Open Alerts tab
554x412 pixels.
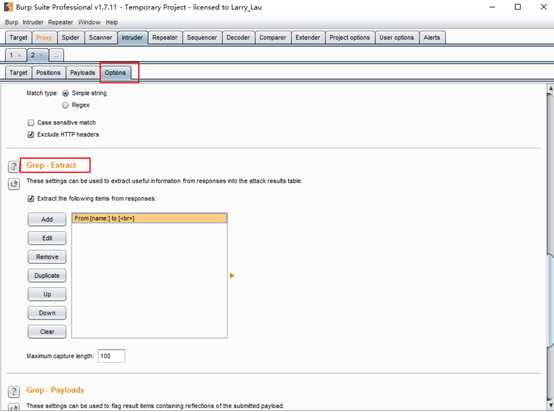click(432, 37)
